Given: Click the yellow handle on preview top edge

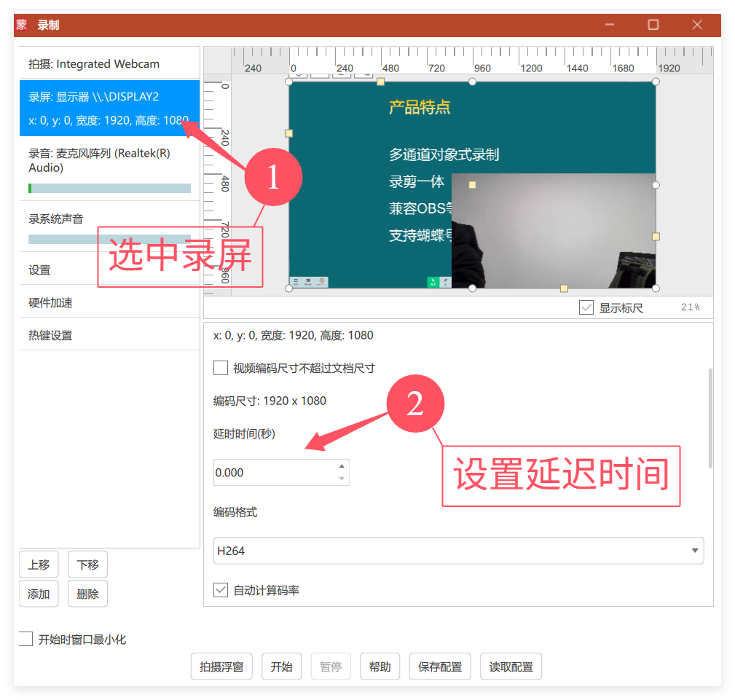Looking at the screenshot, I should pyautogui.click(x=381, y=82).
